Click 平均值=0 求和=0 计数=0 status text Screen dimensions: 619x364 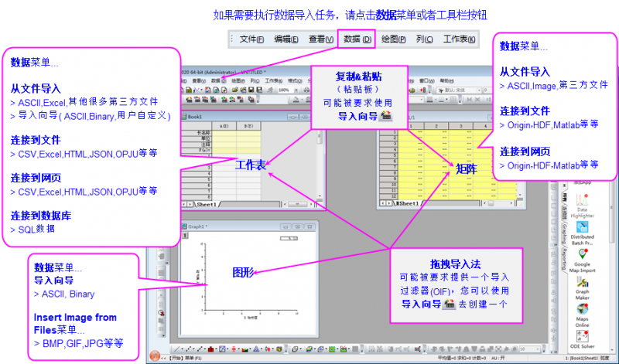(460, 358)
